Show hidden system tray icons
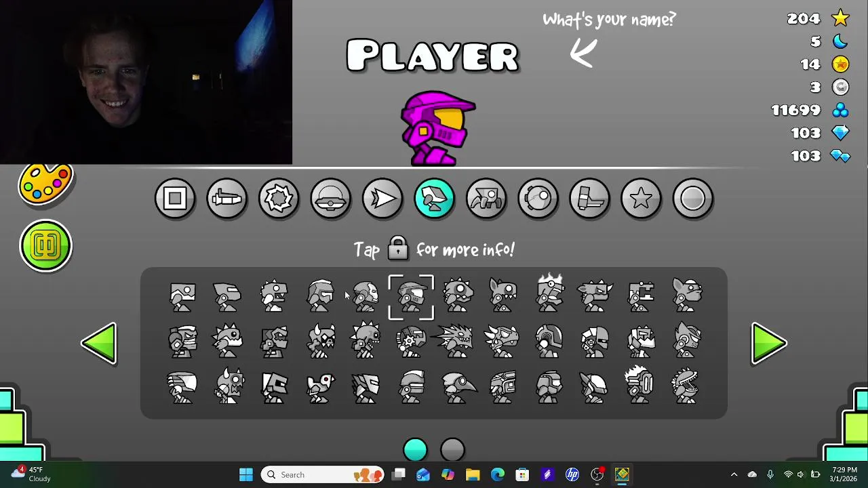 (x=734, y=474)
